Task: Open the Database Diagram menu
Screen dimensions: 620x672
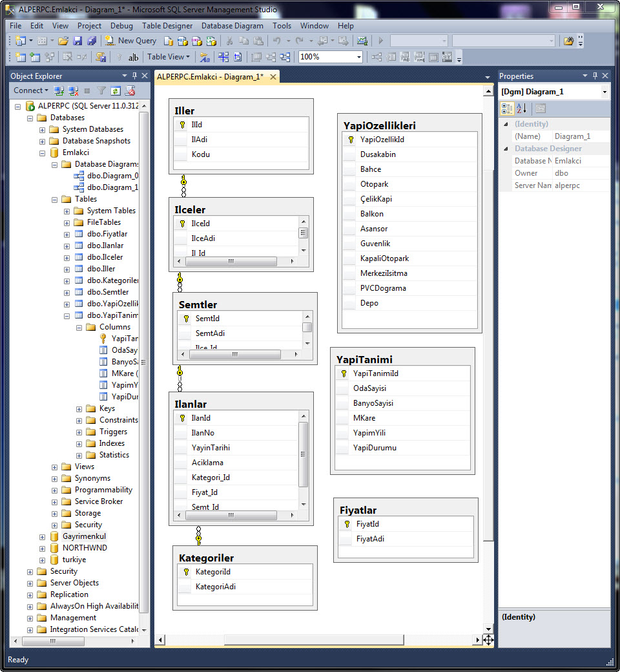Action: [x=232, y=26]
